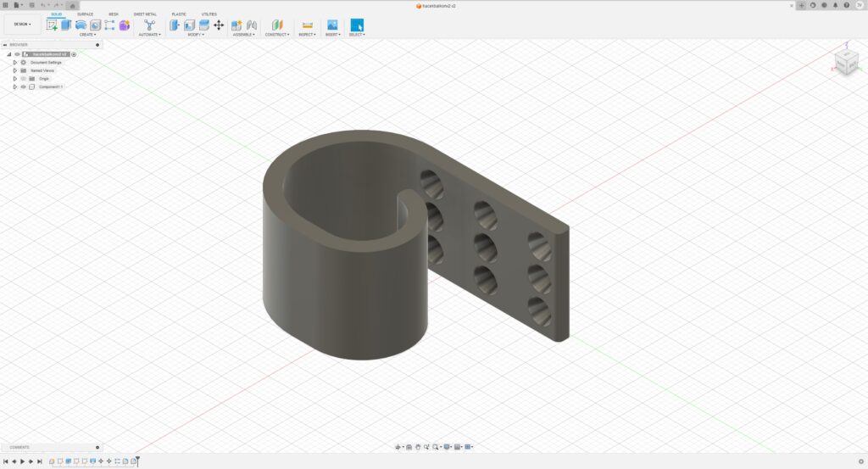Switch to the Solid tab
Viewport: 868px width, 469px height.
(57, 14)
